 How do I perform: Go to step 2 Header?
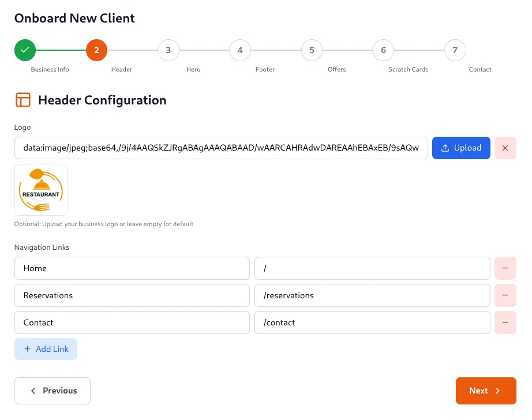point(96,50)
